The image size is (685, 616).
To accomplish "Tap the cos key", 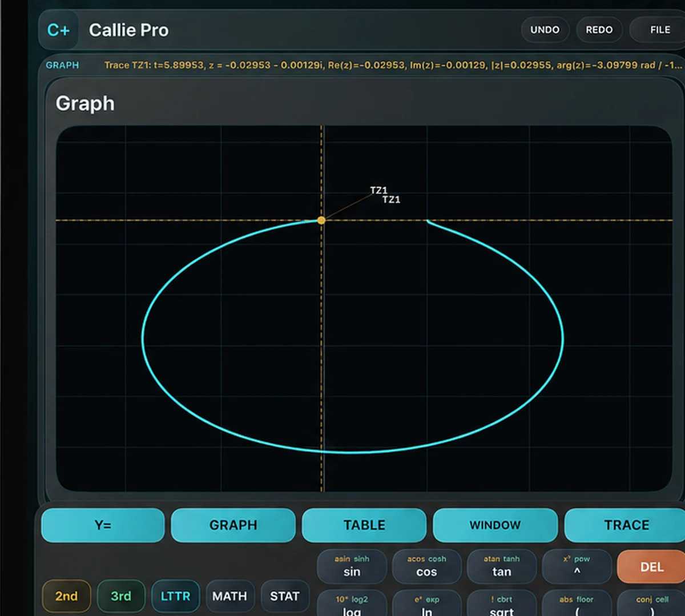I will (x=426, y=566).
